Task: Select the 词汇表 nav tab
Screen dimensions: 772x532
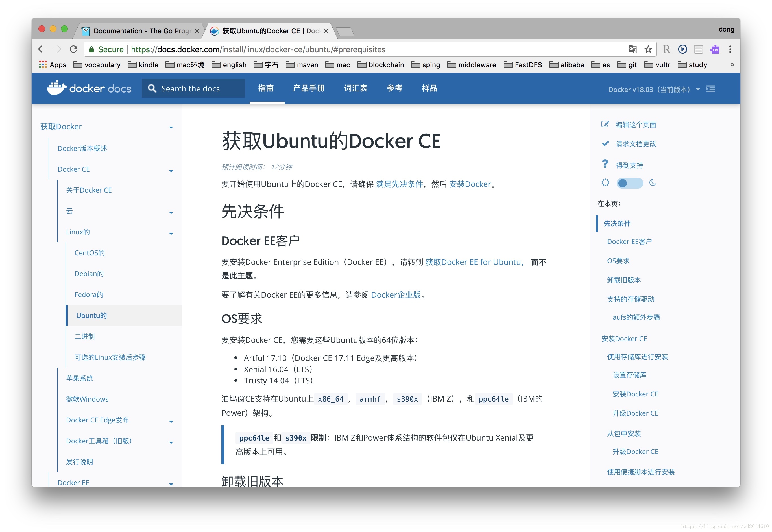Action: tap(355, 88)
